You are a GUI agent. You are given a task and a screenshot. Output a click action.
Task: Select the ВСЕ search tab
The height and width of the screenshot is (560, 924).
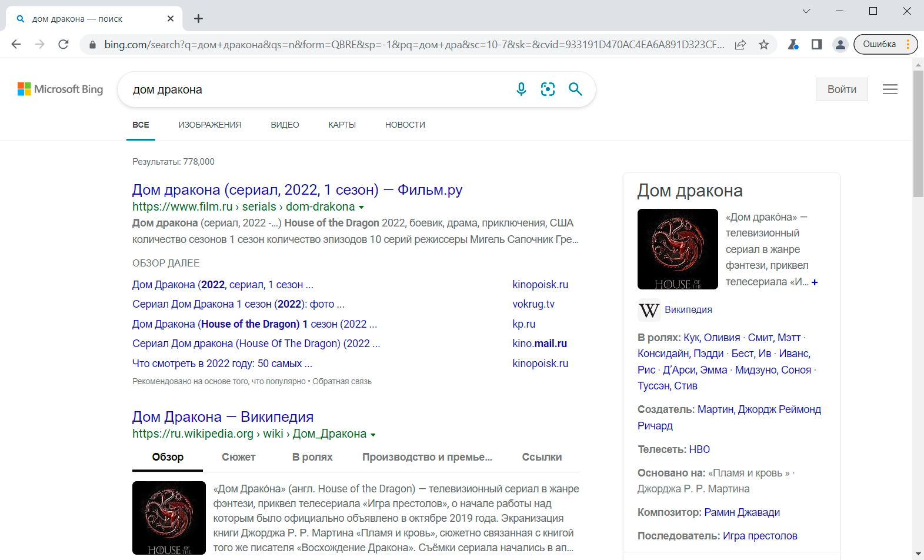(x=141, y=125)
